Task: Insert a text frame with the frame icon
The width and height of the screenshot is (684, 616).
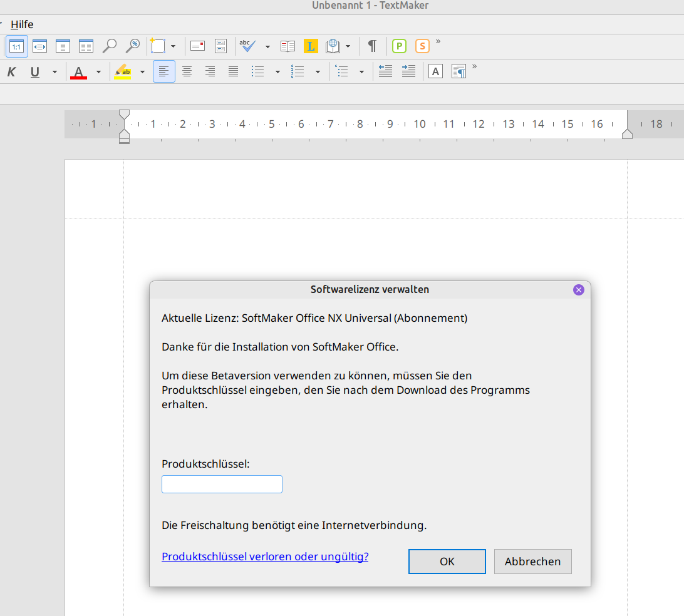Action: [157, 46]
